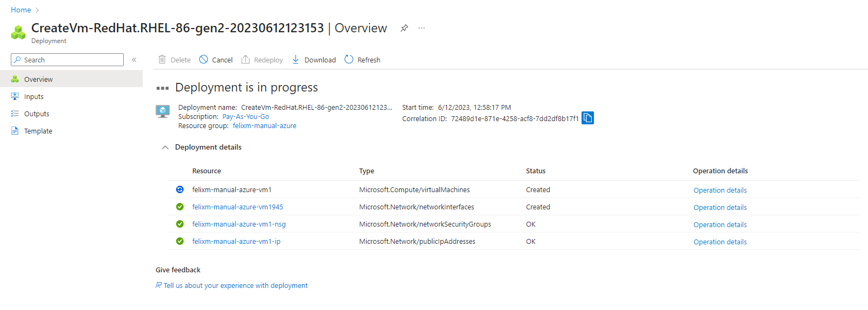Open the more options ellipsis menu
The height and width of the screenshot is (310, 868).
pos(422,28)
